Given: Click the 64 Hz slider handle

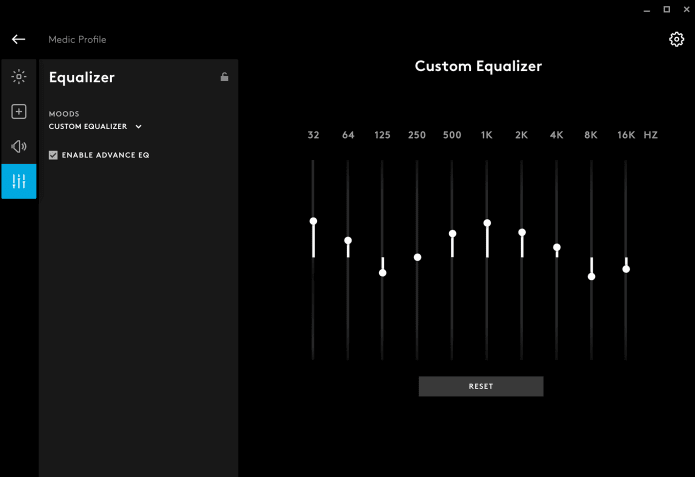Looking at the screenshot, I should 348,241.
